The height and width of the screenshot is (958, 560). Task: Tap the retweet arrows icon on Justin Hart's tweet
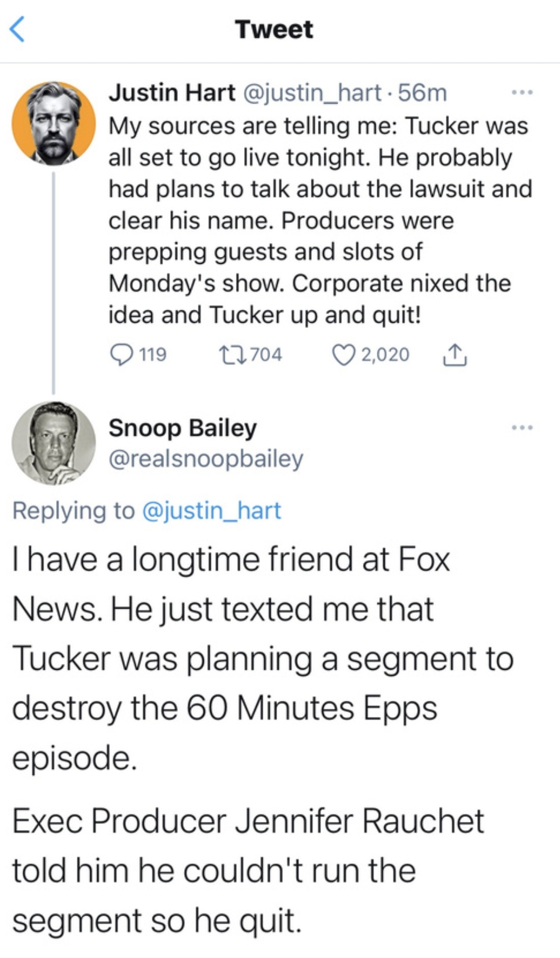pos(231,355)
